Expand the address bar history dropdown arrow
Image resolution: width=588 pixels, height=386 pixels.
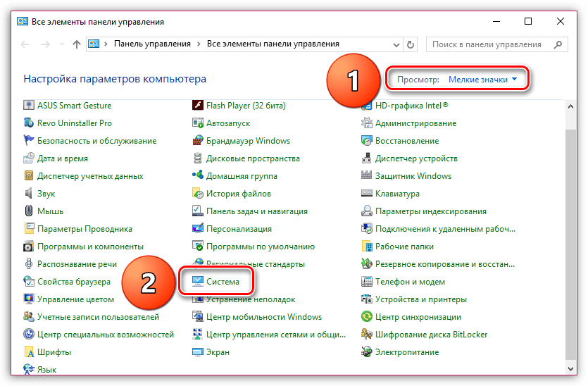(x=396, y=44)
